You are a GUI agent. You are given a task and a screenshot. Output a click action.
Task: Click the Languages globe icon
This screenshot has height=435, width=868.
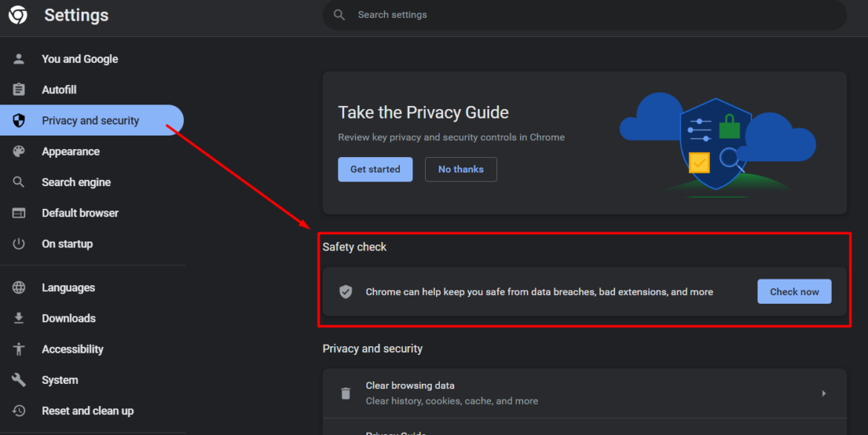click(19, 288)
